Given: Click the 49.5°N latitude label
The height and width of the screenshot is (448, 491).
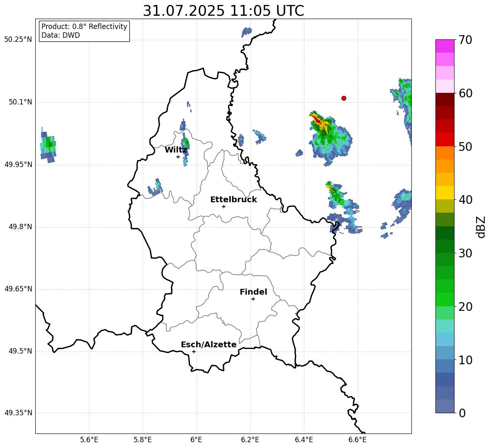Looking at the screenshot, I should click(20, 351).
